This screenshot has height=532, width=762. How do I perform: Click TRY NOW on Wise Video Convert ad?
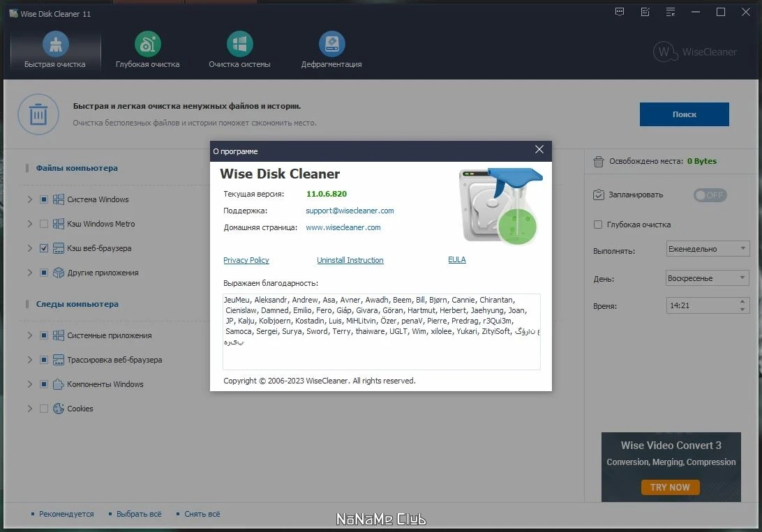670,487
